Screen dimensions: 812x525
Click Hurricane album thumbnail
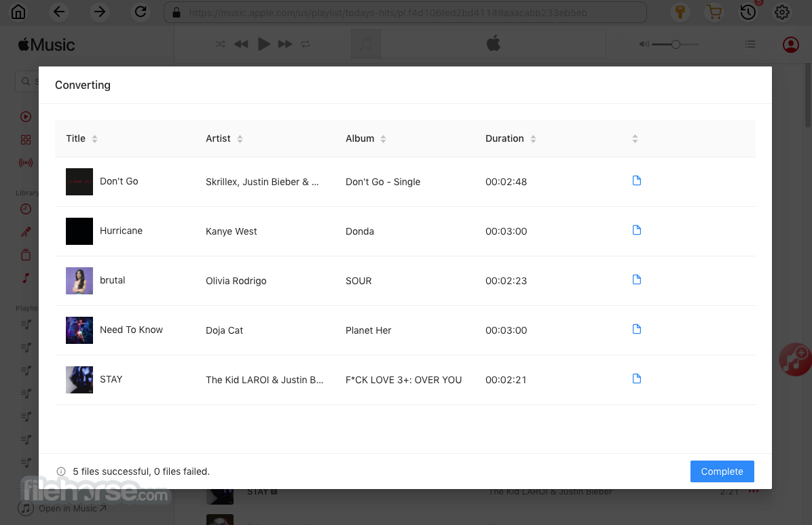click(79, 231)
